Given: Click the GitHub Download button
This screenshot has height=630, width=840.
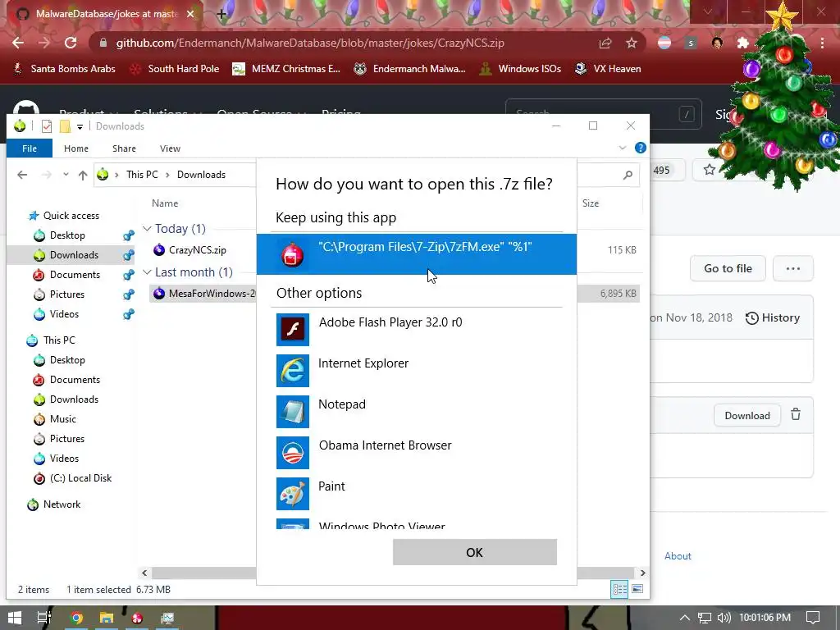Looking at the screenshot, I should 746,416.
